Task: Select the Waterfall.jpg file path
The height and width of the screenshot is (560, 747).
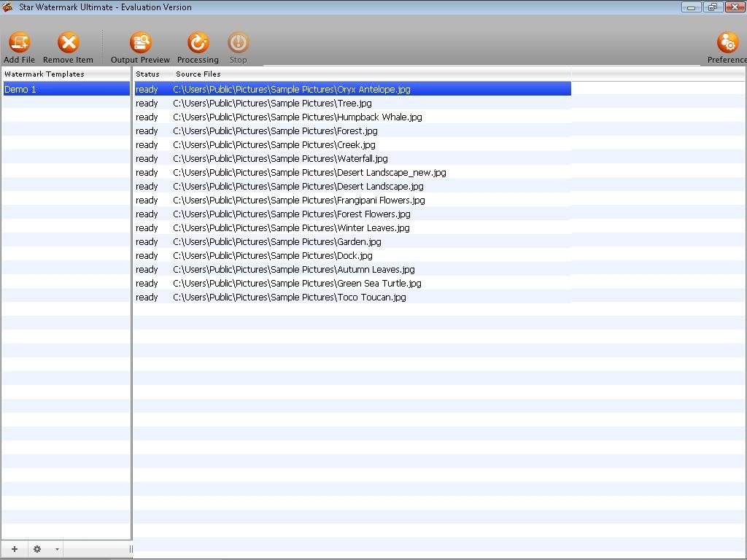Action: 280,158
